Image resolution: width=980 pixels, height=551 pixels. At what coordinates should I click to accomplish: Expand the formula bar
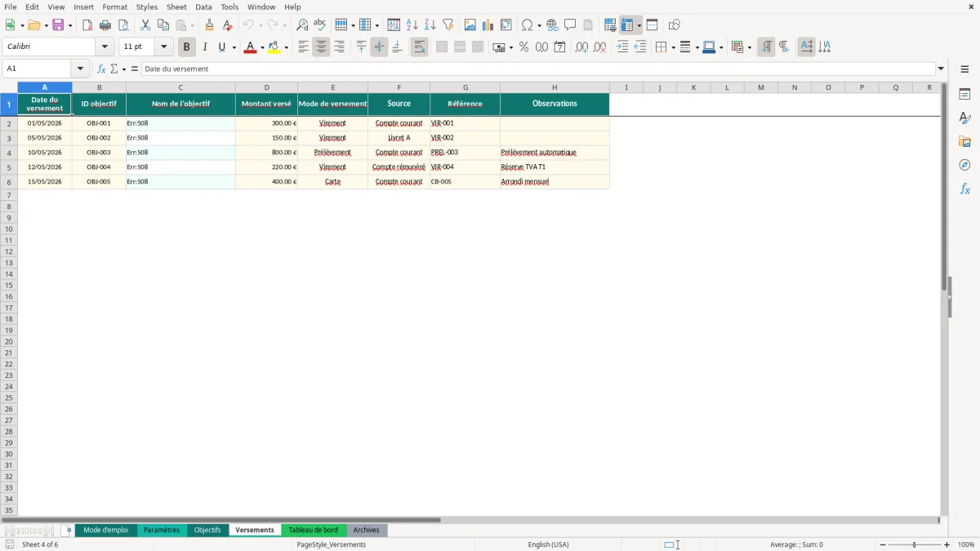pos(942,69)
